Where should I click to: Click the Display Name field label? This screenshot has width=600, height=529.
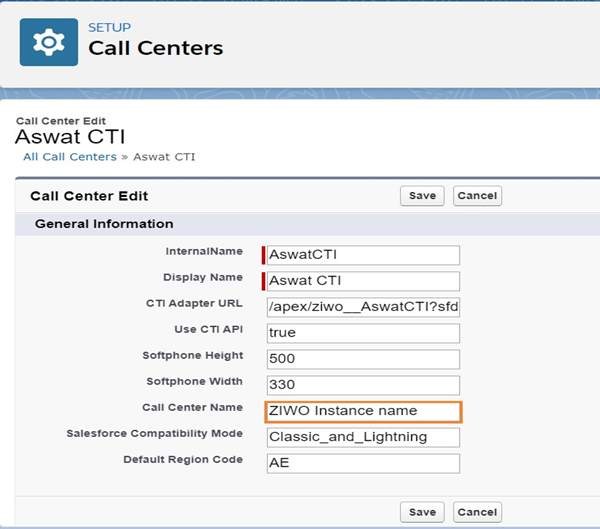(x=203, y=278)
